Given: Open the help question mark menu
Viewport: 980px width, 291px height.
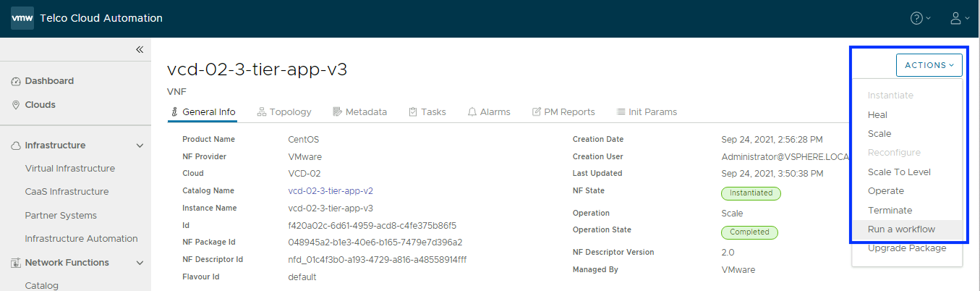Looking at the screenshot, I should tap(916, 18).
